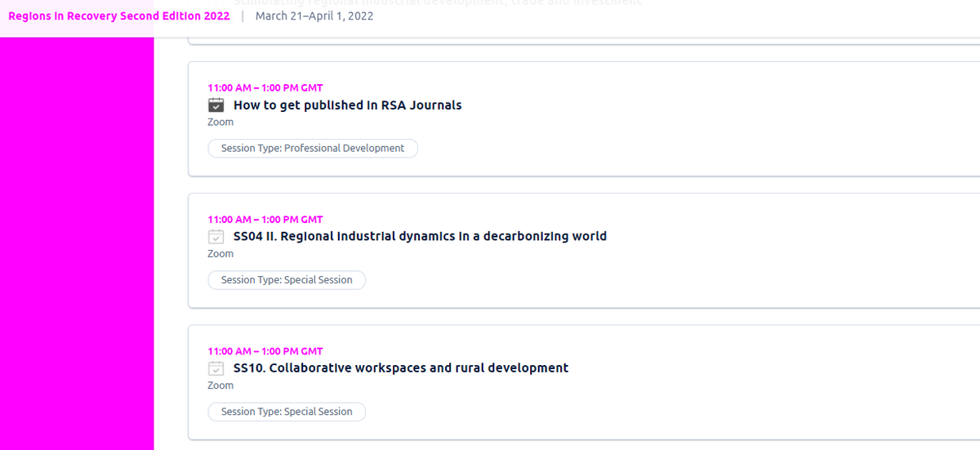980x450 pixels.
Task: Toggle calendar icon for SS10 session
Action: 216,368
